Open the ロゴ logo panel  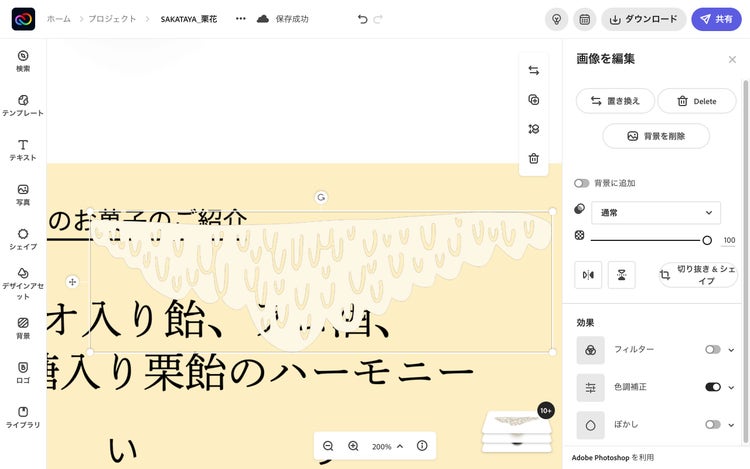[23, 372]
